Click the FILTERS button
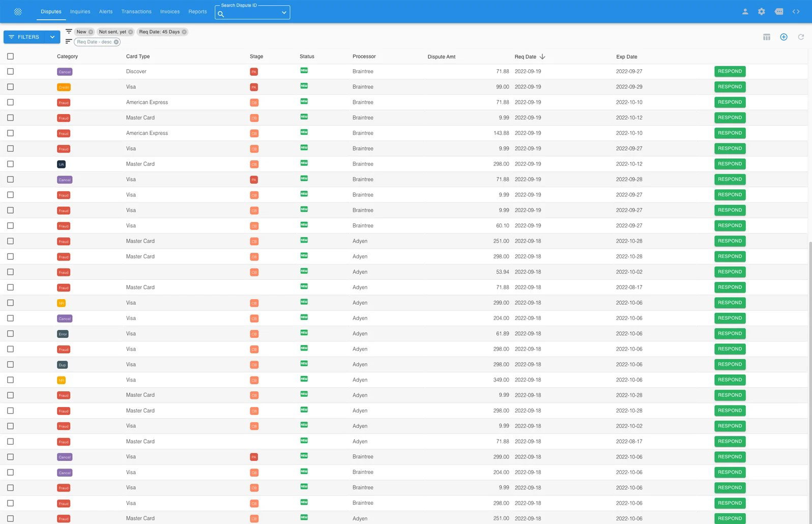This screenshot has height=524, width=812. [x=24, y=37]
